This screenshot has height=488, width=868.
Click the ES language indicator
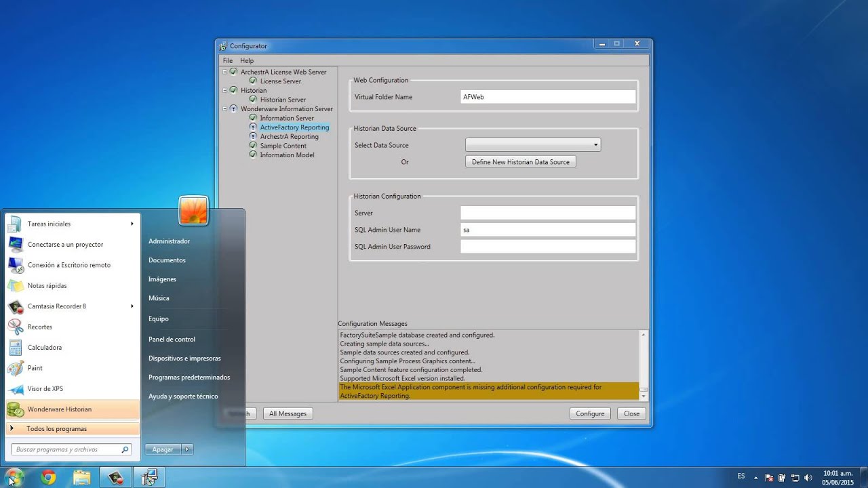click(x=741, y=476)
